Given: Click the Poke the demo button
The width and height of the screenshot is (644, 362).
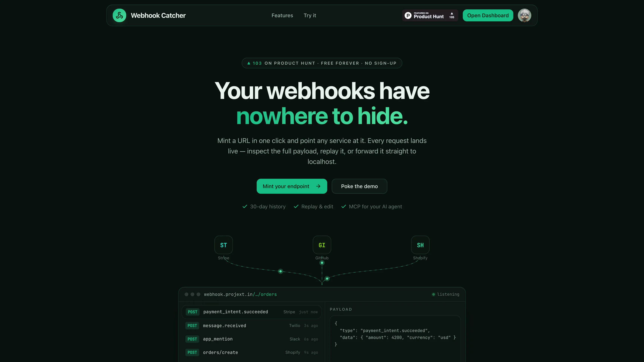Looking at the screenshot, I should (359, 186).
